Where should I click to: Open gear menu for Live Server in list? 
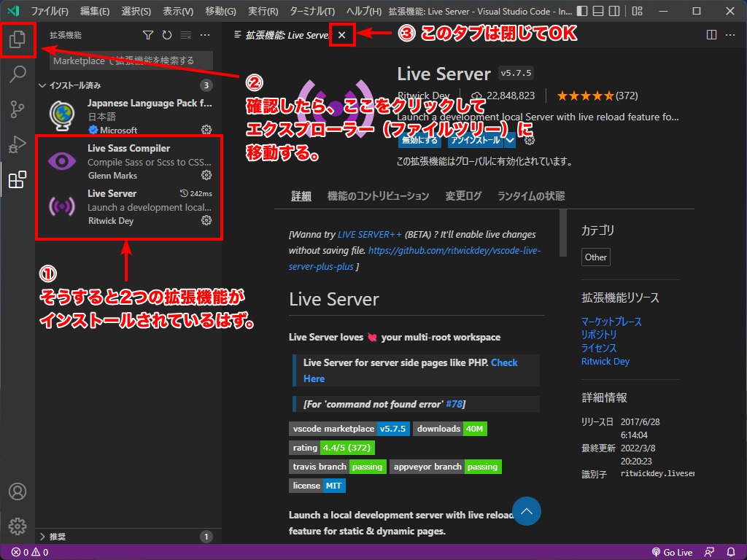[206, 220]
